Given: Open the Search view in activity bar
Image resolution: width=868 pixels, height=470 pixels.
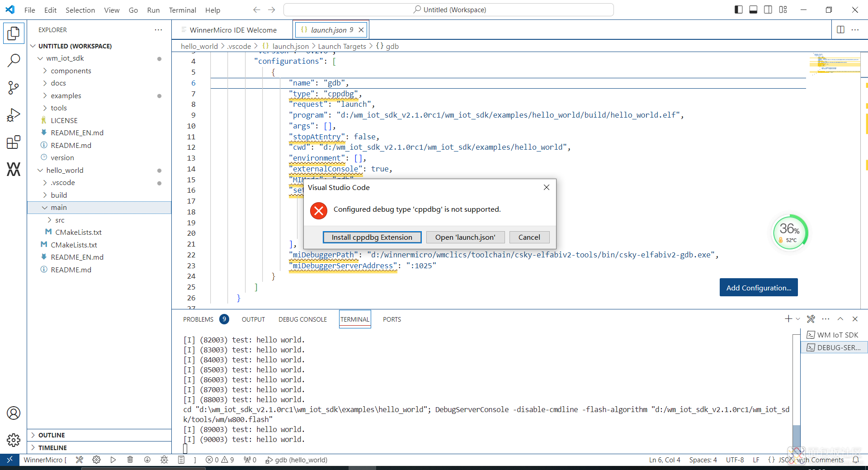Looking at the screenshot, I should pyautogui.click(x=14, y=60).
